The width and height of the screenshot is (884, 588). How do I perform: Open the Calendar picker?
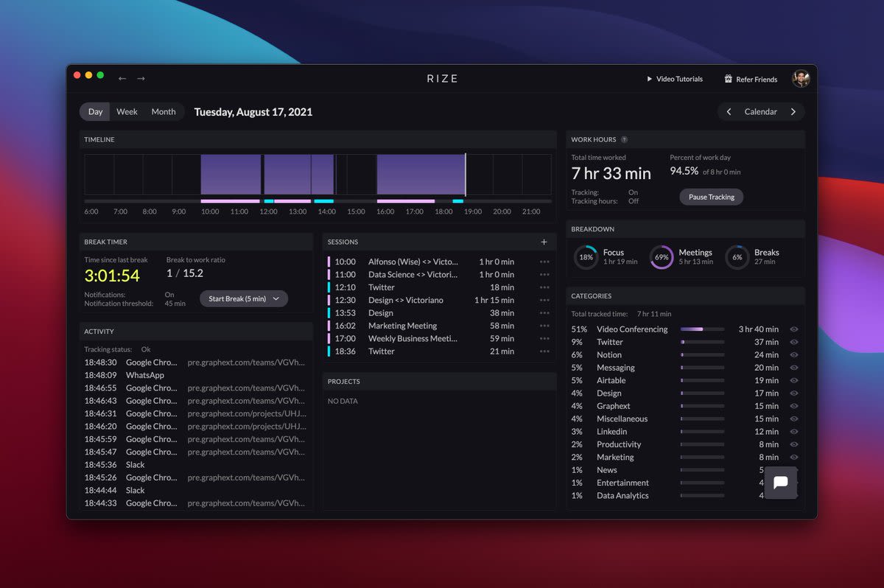pyautogui.click(x=761, y=112)
